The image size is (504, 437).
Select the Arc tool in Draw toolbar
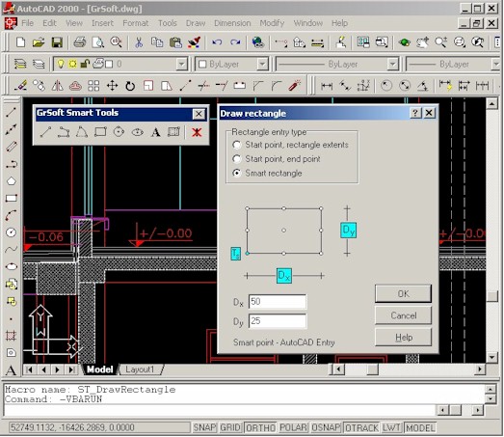click(12, 215)
